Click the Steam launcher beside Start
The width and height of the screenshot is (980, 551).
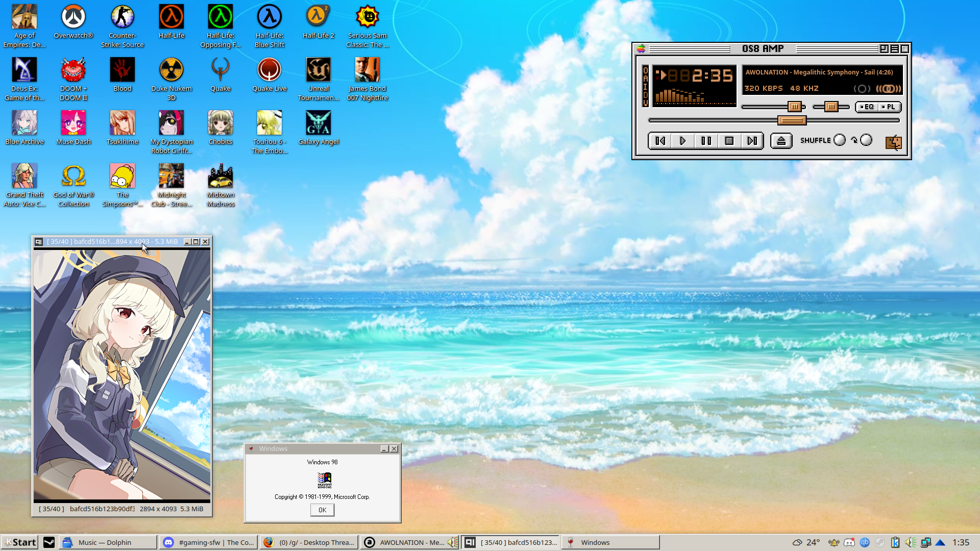pyautogui.click(x=49, y=542)
